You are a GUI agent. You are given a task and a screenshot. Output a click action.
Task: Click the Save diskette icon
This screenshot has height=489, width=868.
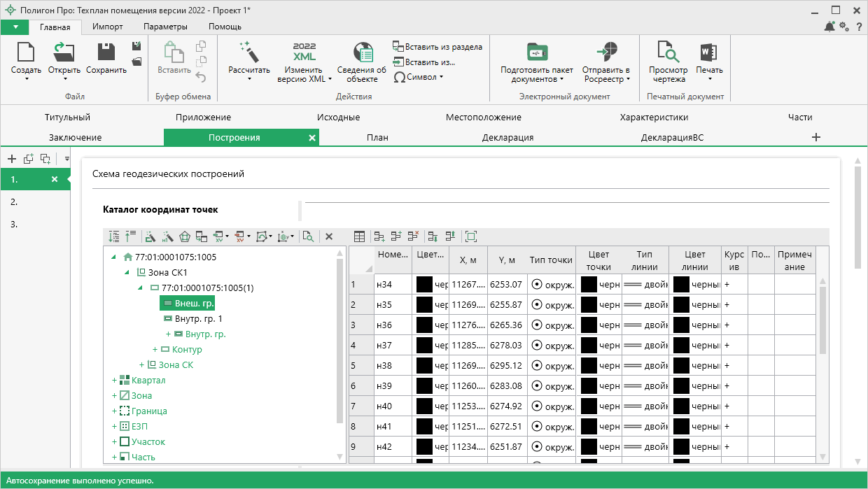coord(106,52)
